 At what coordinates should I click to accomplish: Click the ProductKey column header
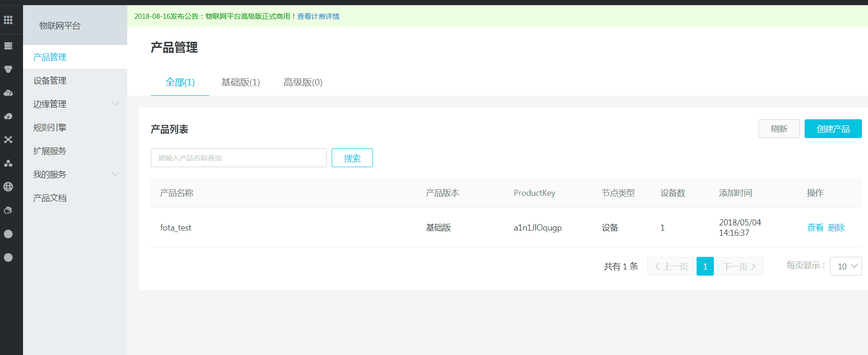tap(535, 193)
